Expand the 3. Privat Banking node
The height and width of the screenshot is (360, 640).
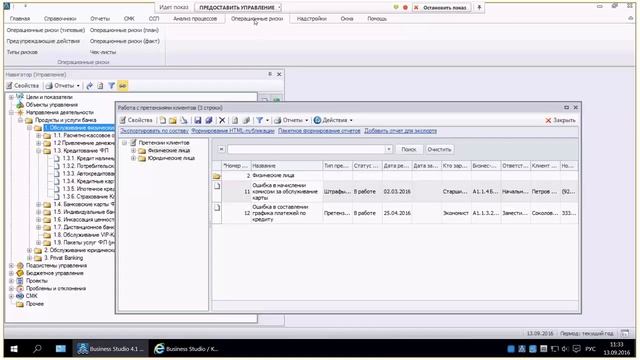tap(29, 258)
